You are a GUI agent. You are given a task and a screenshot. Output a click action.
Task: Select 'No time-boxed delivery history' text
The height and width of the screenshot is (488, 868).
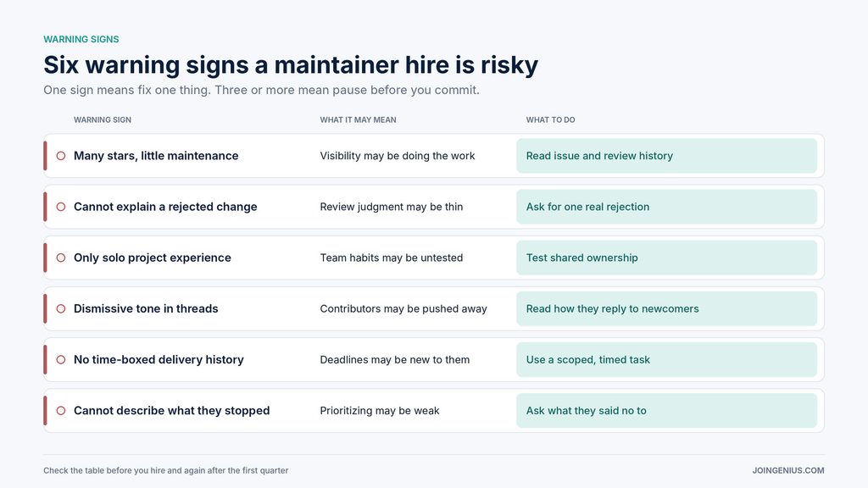159,359
